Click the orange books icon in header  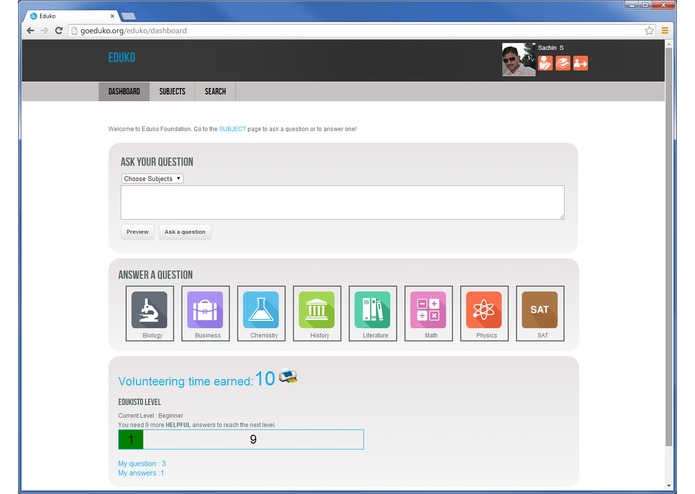(563, 63)
